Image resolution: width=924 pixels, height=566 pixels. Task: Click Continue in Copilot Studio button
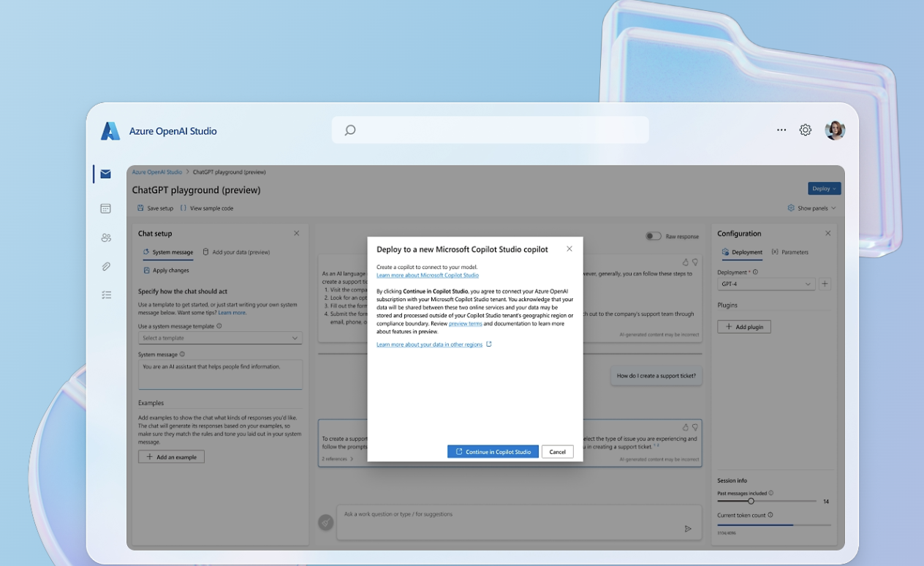pos(493,452)
